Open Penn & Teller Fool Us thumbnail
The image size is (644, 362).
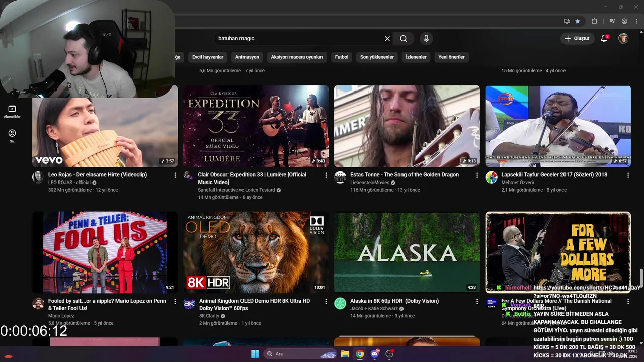click(105, 252)
